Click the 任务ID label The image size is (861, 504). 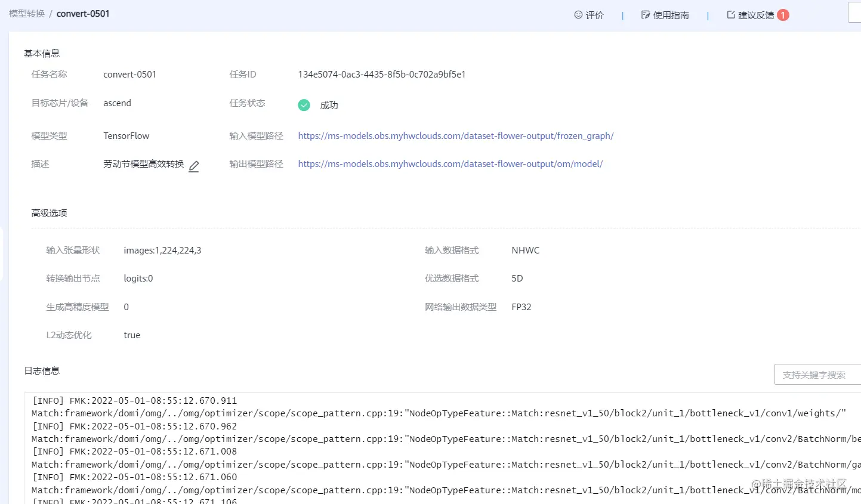click(x=243, y=75)
